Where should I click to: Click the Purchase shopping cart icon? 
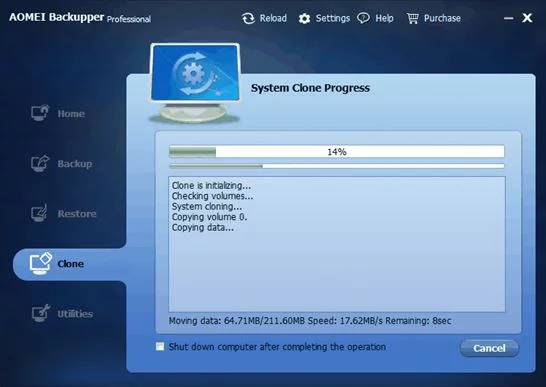[x=413, y=18]
